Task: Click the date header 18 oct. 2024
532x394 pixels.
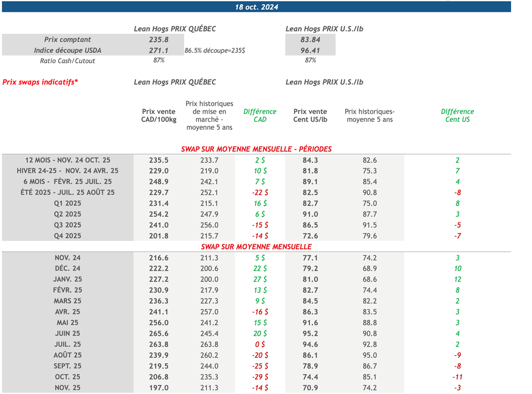Action: point(256,7)
